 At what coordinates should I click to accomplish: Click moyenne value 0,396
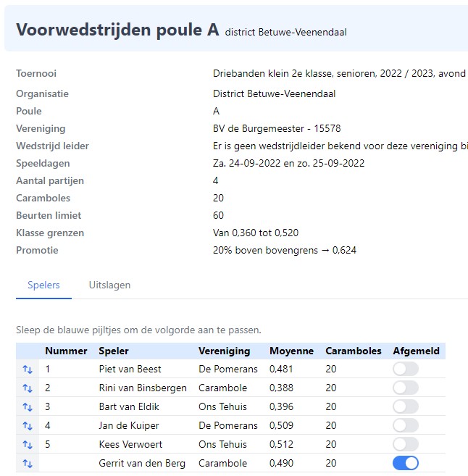(x=281, y=406)
